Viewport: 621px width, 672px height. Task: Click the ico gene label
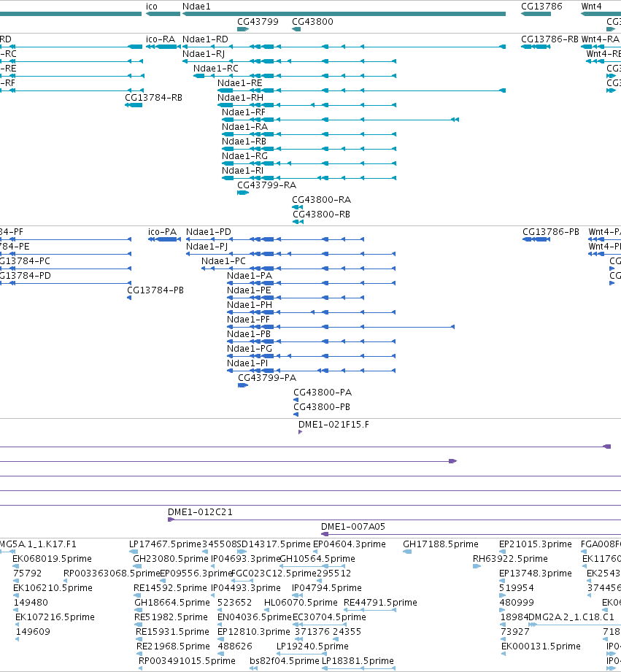(x=151, y=7)
